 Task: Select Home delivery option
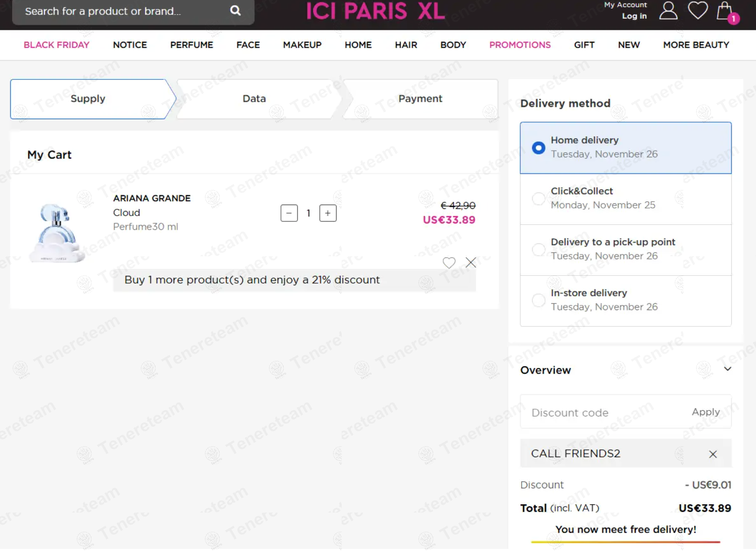point(625,148)
